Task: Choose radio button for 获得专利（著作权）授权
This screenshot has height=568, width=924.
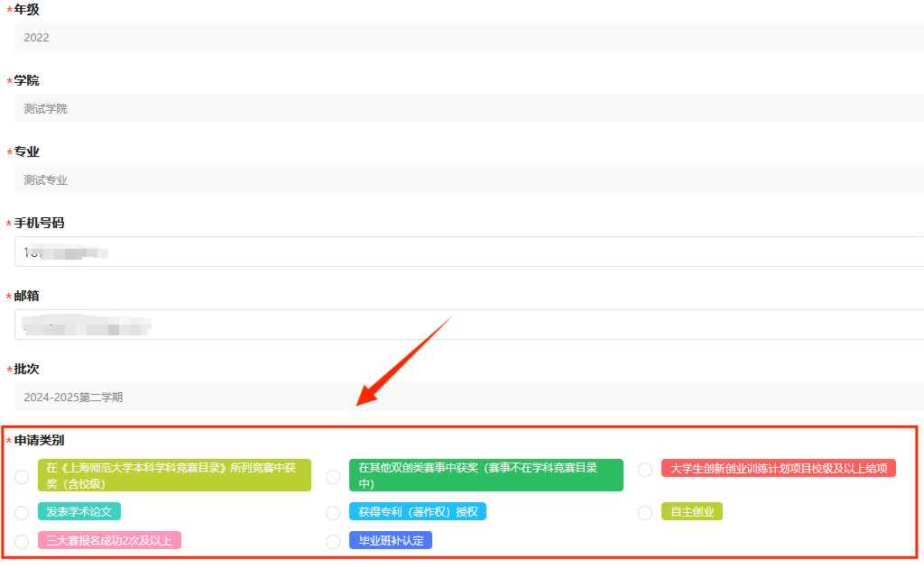Action: pos(333,512)
